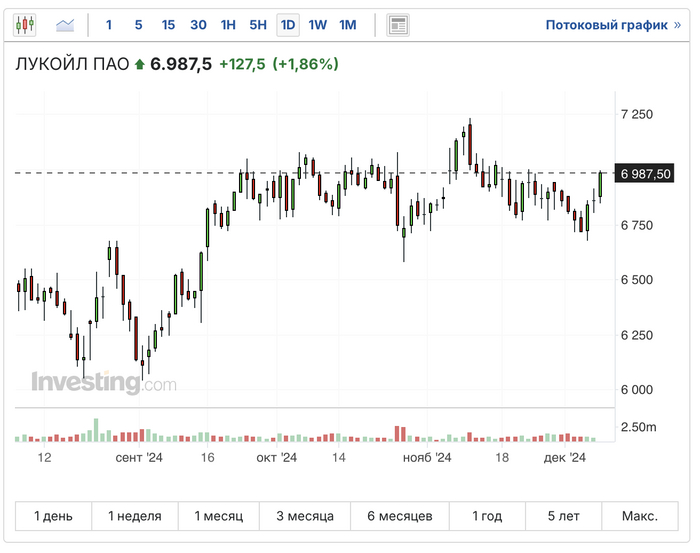Click the окт '24 time axis marker
The width and height of the screenshot is (700, 553).
[x=277, y=457]
